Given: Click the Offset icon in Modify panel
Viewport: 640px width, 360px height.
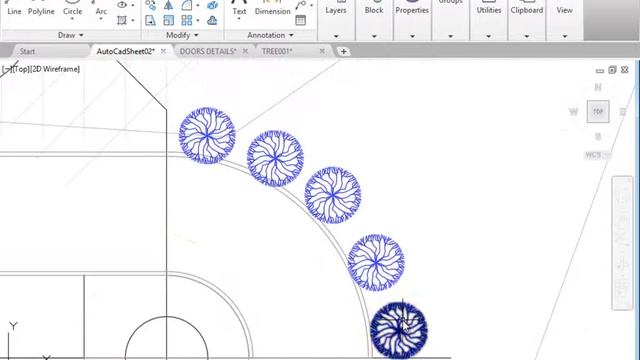Looking at the screenshot, I should coord(212,20).
